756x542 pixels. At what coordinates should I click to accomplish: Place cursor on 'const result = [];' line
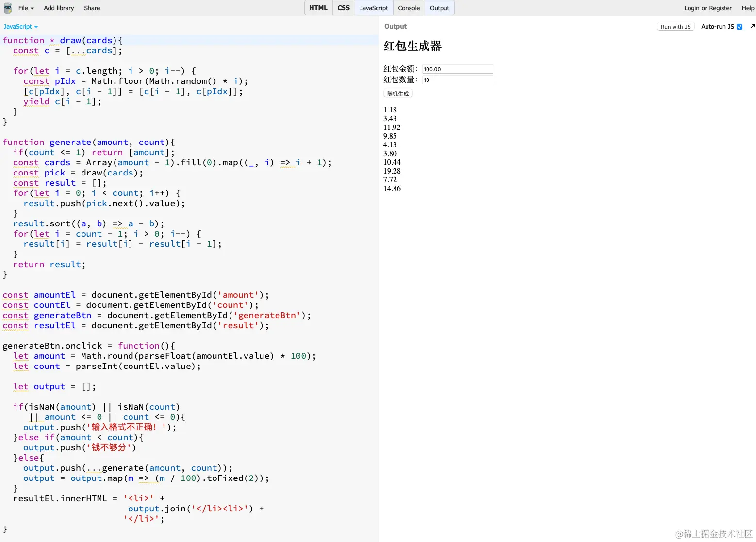[x=60, y=183]
